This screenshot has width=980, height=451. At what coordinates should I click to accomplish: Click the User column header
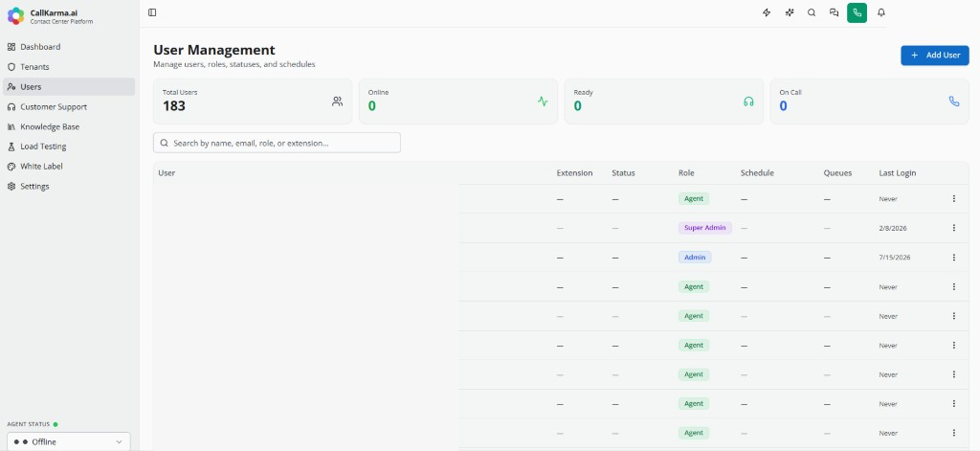coord(167,172)
